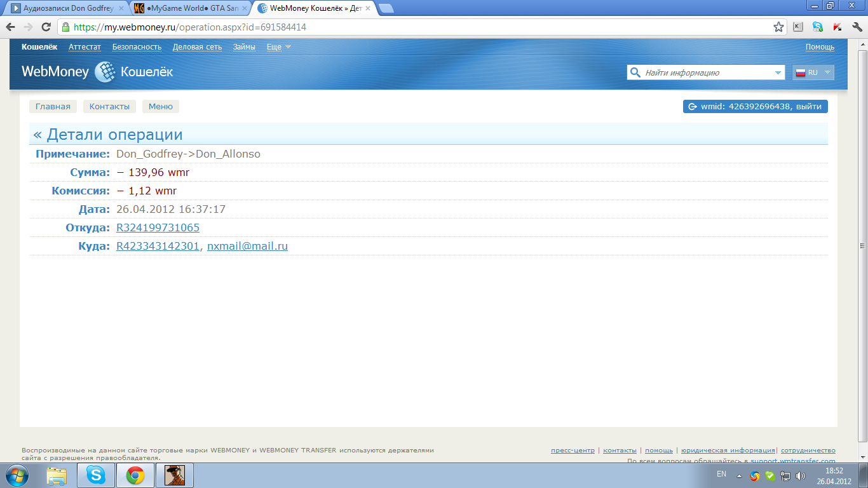Click the WebMoney globe logo

point(105,72)
